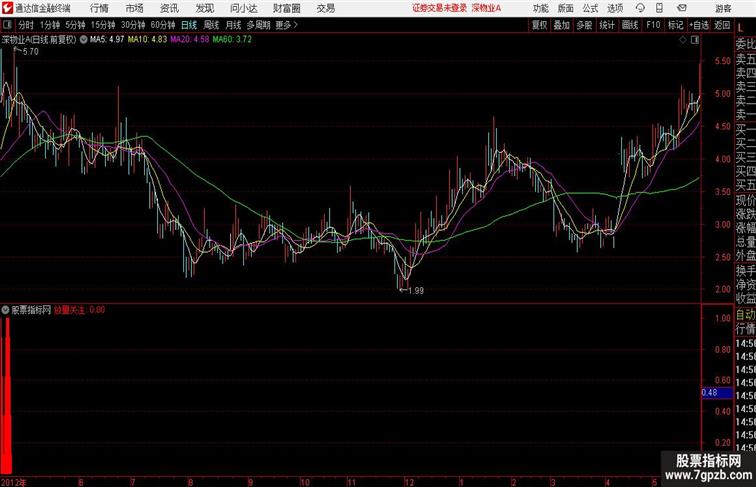Open the 功能 menu
The width and height of the screenshot is (756, 487).
(540, 8)
